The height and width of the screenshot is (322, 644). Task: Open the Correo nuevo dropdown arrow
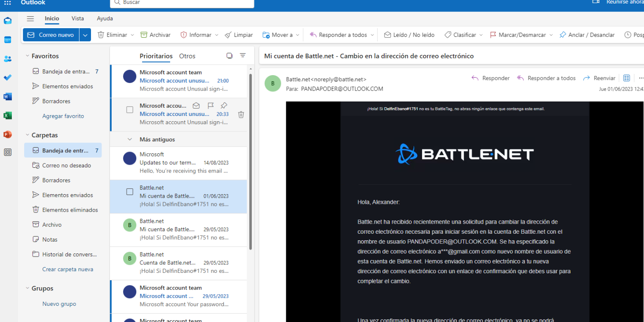85,35
